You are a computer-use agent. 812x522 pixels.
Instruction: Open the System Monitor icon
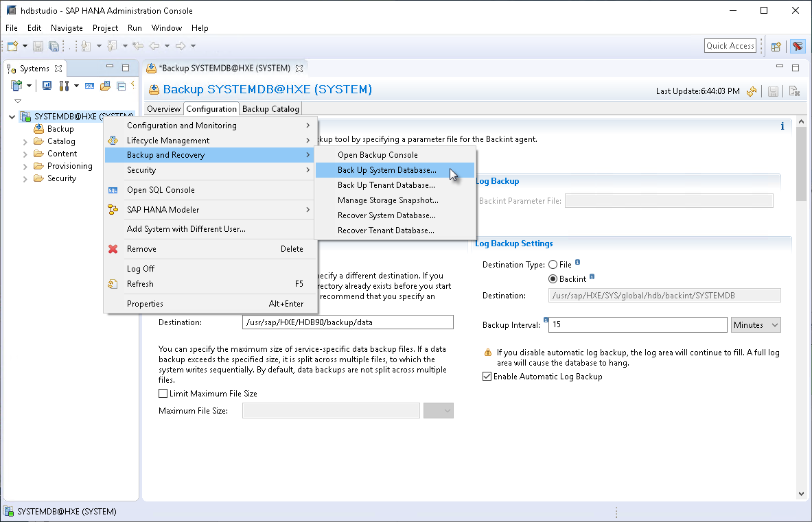point(47,85)
